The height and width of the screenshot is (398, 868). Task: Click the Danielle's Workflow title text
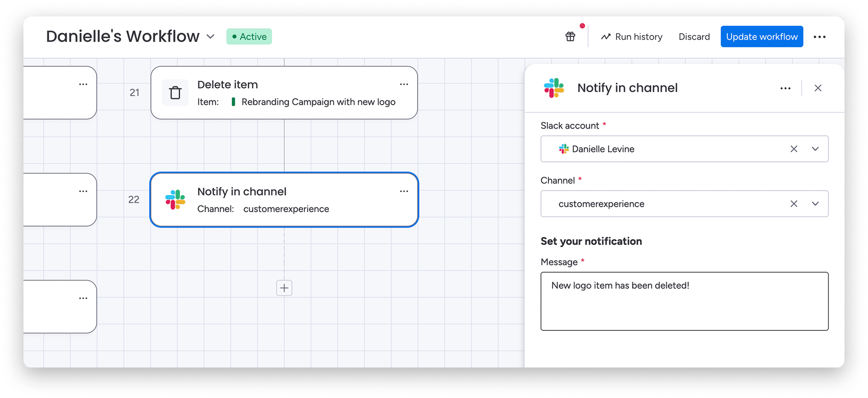pos(123,36)
